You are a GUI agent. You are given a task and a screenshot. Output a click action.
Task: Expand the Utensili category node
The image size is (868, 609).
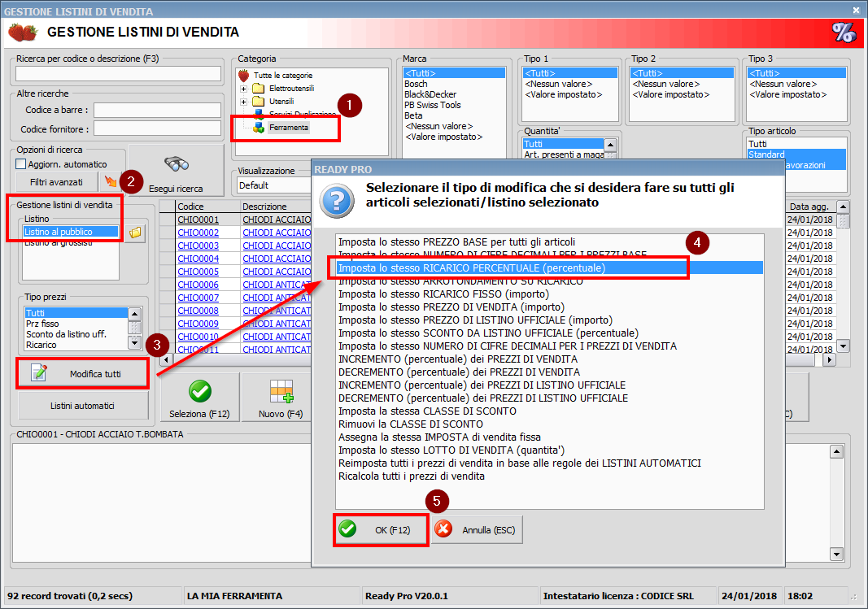tap(242, 101)
